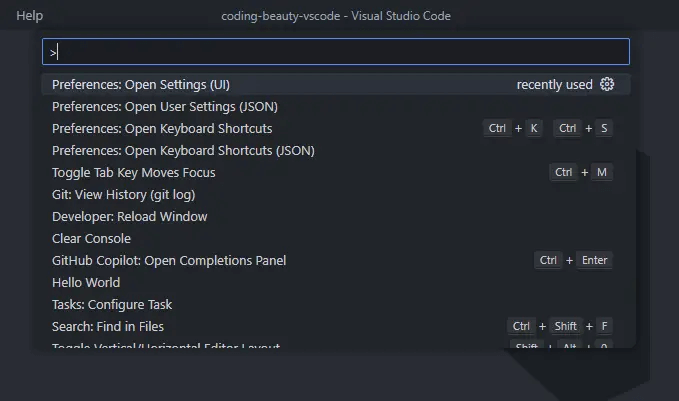
Task: Run Git: View History (git log)
Action: tap(123, 195)
